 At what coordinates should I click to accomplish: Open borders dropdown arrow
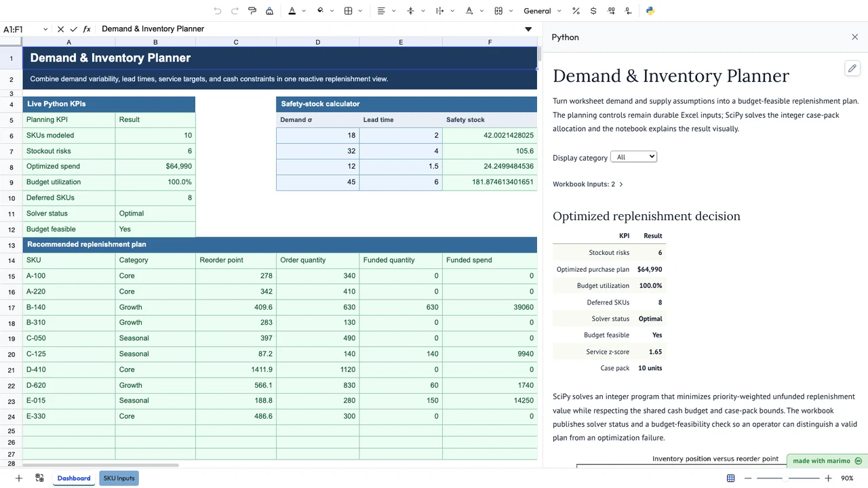tap(360, 11)
